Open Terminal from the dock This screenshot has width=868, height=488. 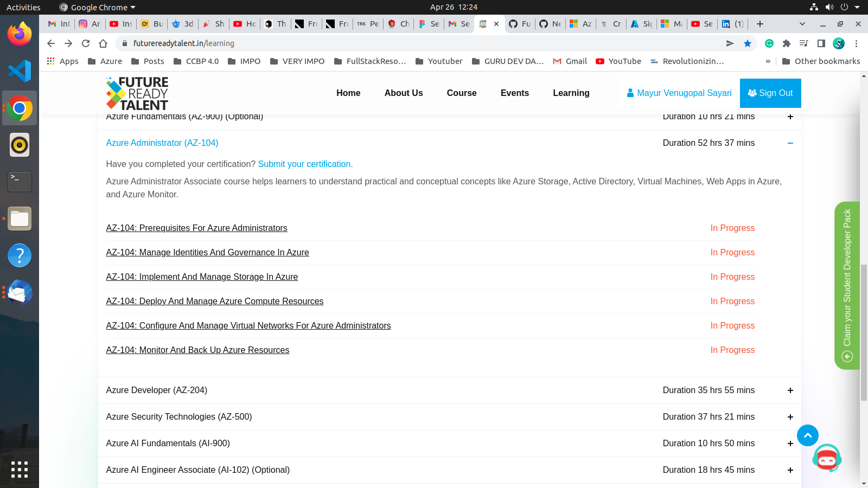click(20, 182)
